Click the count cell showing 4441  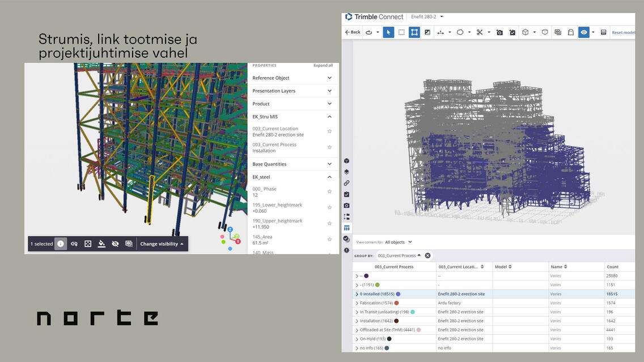620,330
